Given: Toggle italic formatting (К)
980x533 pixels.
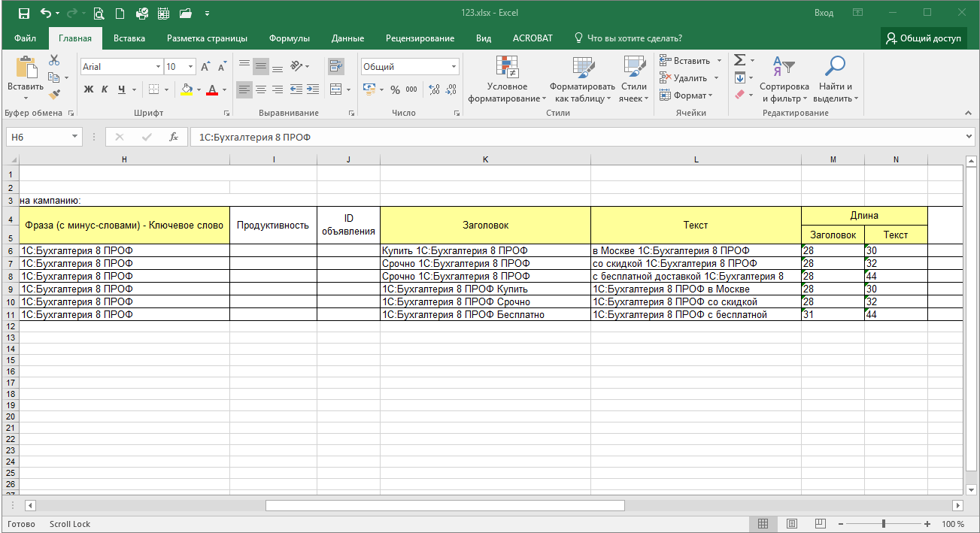Looking at the screenshot, I should coord(105,89).
